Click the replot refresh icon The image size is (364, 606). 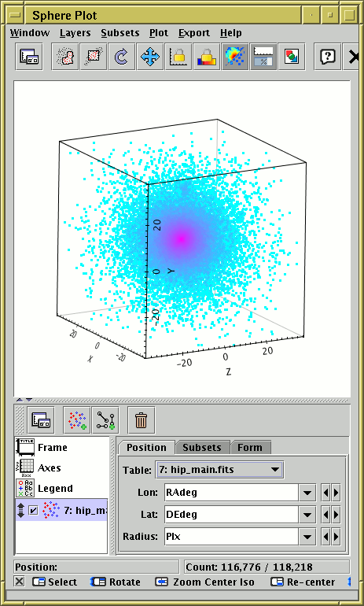coord(122,57)
